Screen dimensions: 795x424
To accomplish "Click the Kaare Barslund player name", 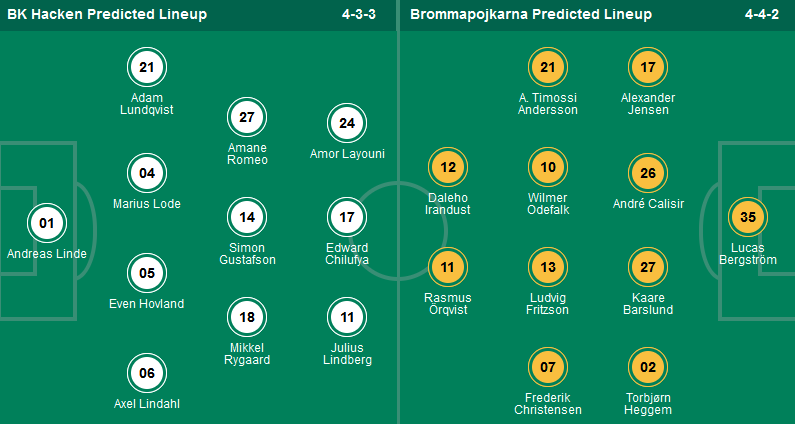I will (x=648, y=303).
